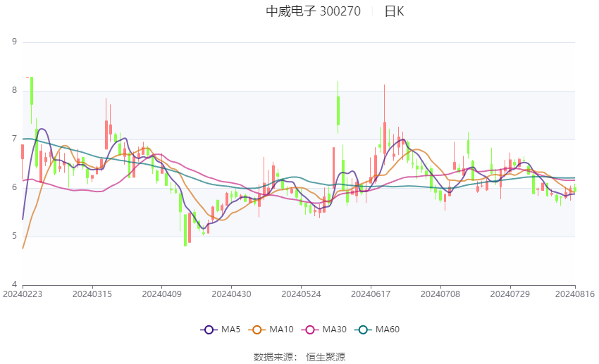The height and width of the screenshot is (364, 599).
Task: Click the y-axis value 9
Action: pyautogui.click(x=15, y=42)
